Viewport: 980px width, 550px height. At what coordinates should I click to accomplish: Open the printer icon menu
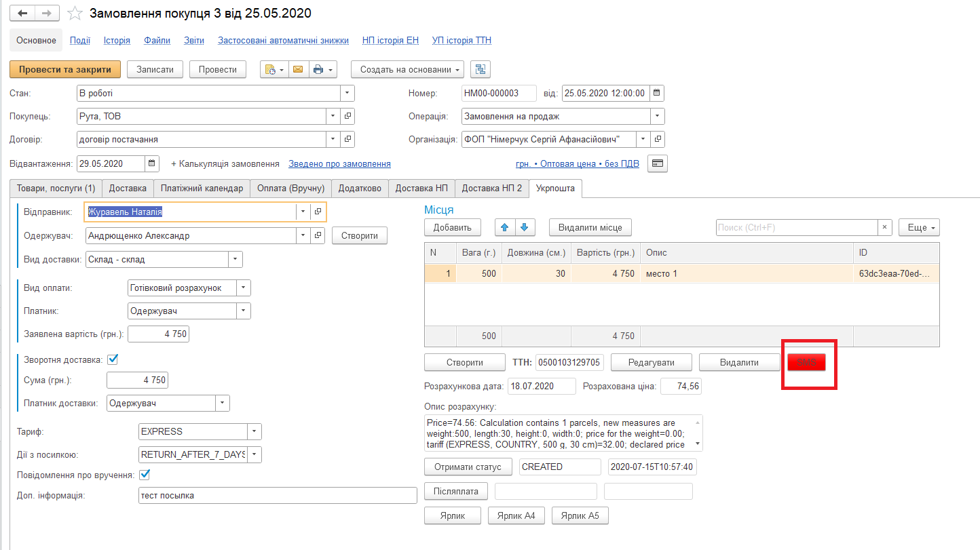tap(322, 69)
